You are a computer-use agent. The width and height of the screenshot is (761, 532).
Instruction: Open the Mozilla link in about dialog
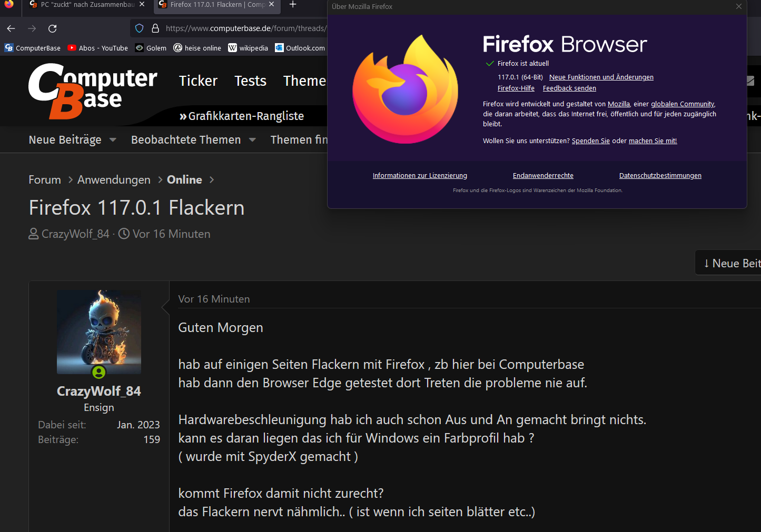point(619,104)
